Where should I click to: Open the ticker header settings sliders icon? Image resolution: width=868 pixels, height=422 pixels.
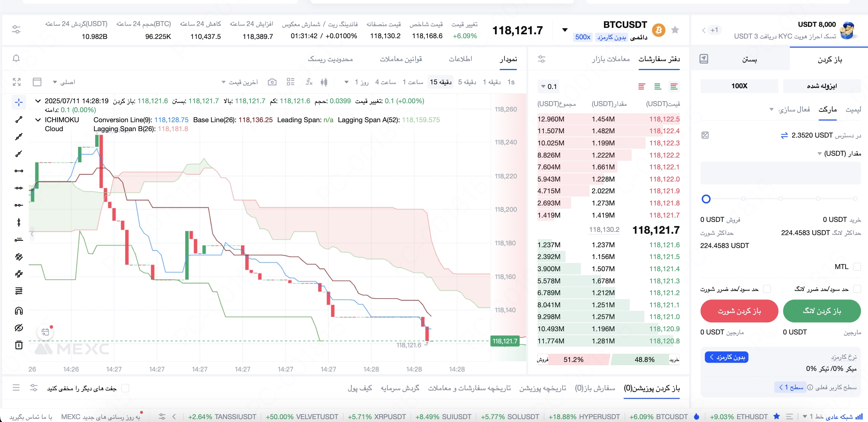(x=16, y=29)
